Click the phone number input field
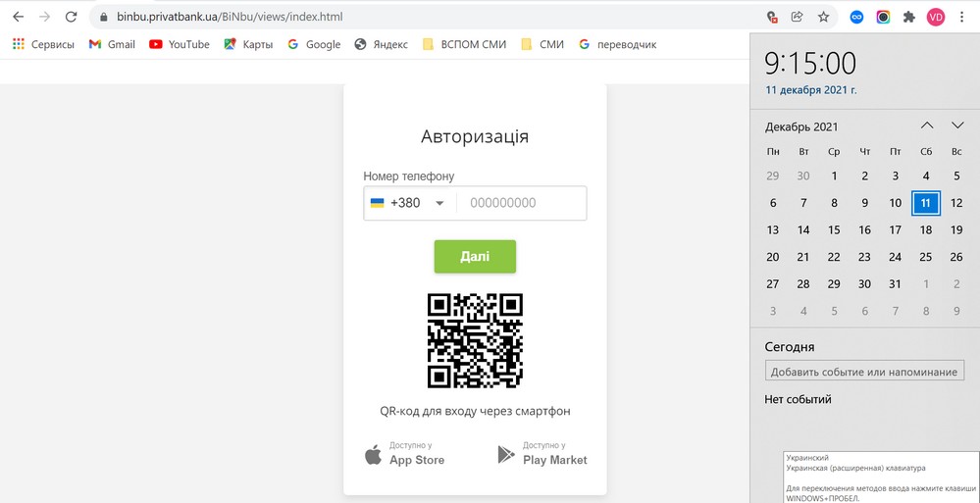Image resolution: width=980 pixels, height=503 pixels. (521, 203)
